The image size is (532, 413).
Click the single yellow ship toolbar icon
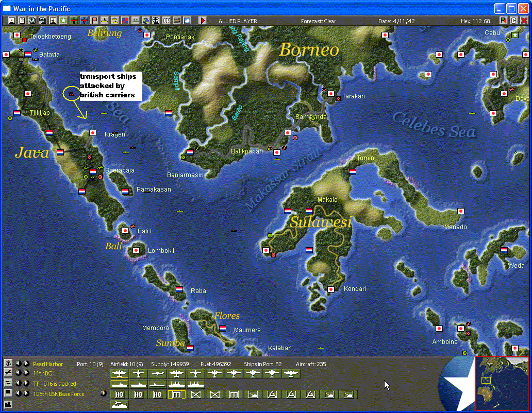[105, 21]
